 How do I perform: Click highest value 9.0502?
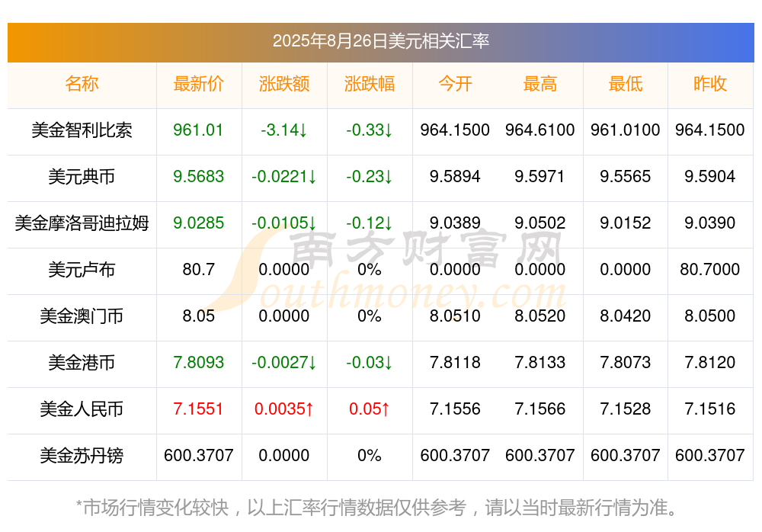(x=540, y=223)
